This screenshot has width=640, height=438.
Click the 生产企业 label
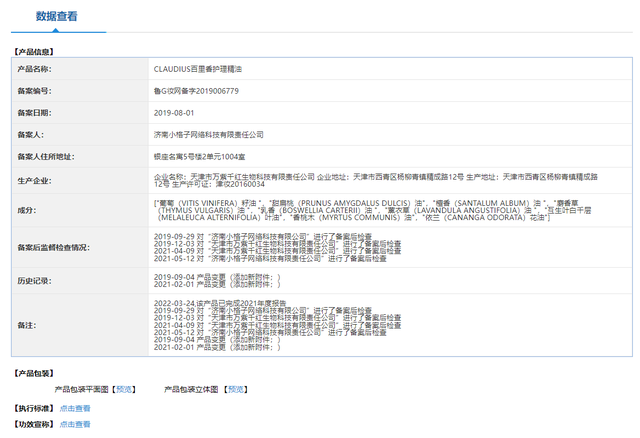34,180
